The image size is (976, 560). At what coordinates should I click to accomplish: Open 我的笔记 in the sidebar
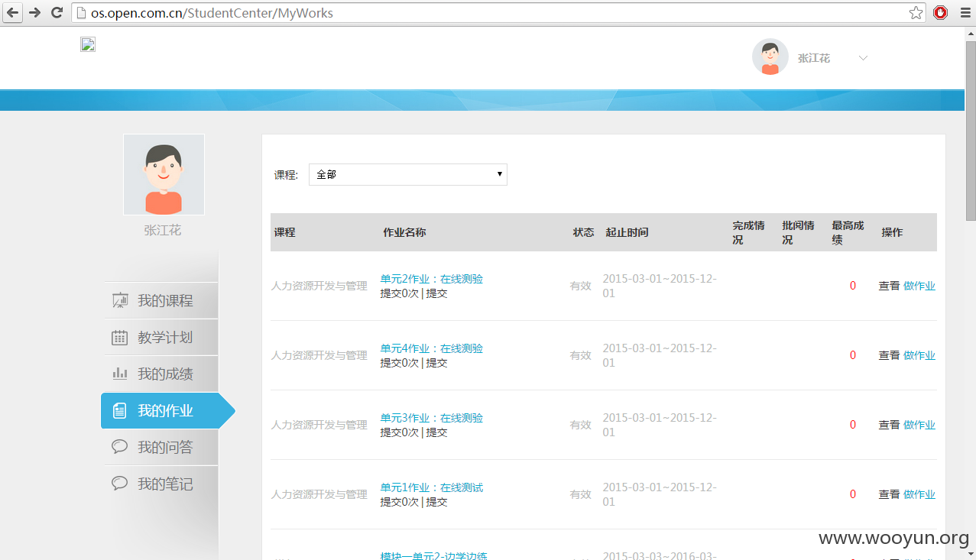tap(160, 484)
